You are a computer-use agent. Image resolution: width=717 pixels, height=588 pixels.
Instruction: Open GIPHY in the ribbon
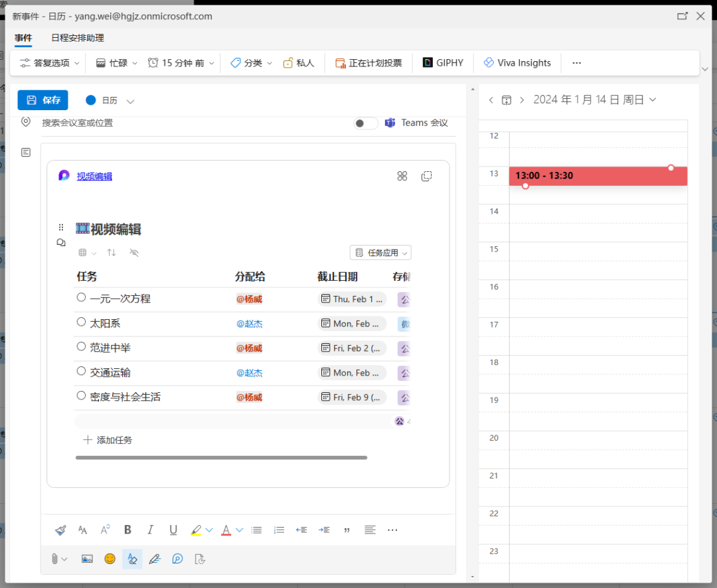click(x=442, y=62)
